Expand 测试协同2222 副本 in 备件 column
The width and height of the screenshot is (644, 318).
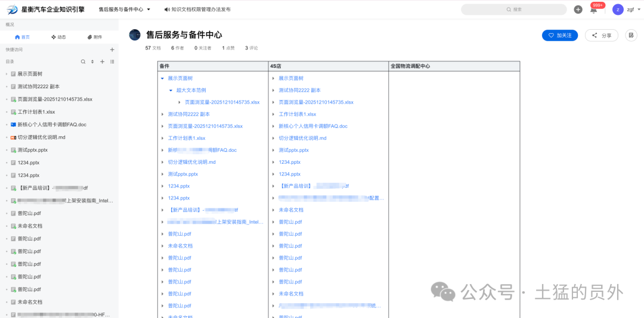(163, 114)
